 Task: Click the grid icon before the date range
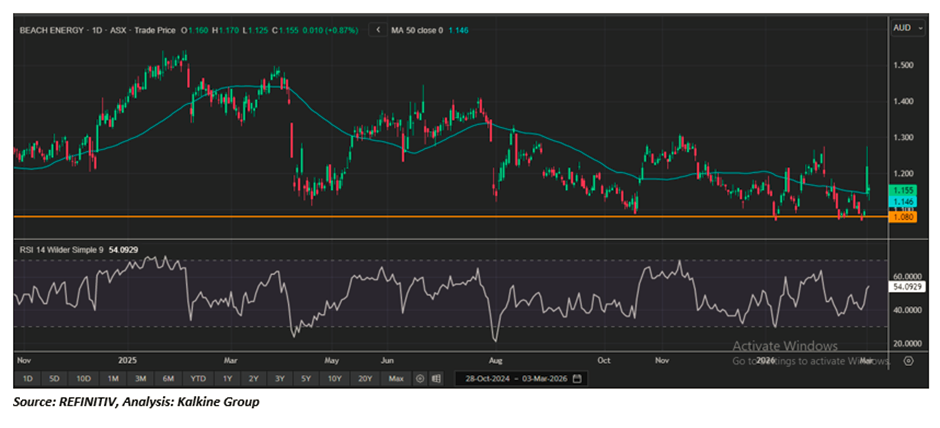click(x=439, y=379)
